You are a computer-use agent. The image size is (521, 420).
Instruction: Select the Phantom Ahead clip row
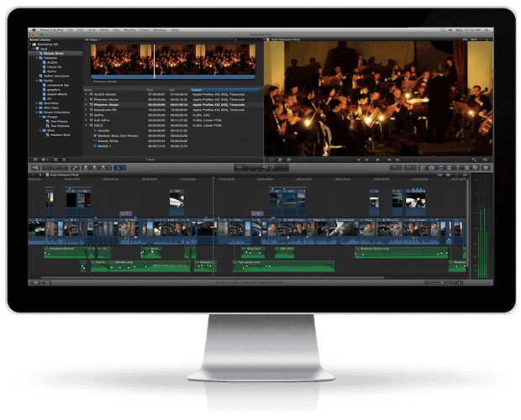[x=172, y=105]
